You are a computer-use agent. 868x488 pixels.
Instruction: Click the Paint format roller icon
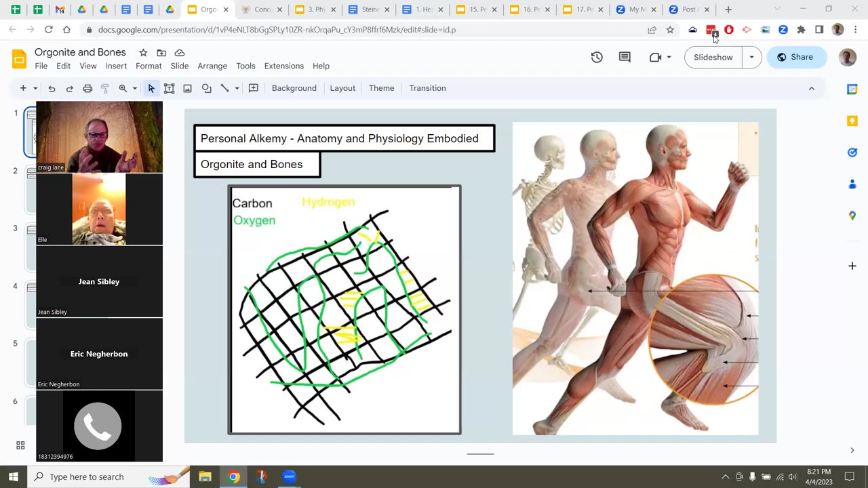(x=105, y=88)
